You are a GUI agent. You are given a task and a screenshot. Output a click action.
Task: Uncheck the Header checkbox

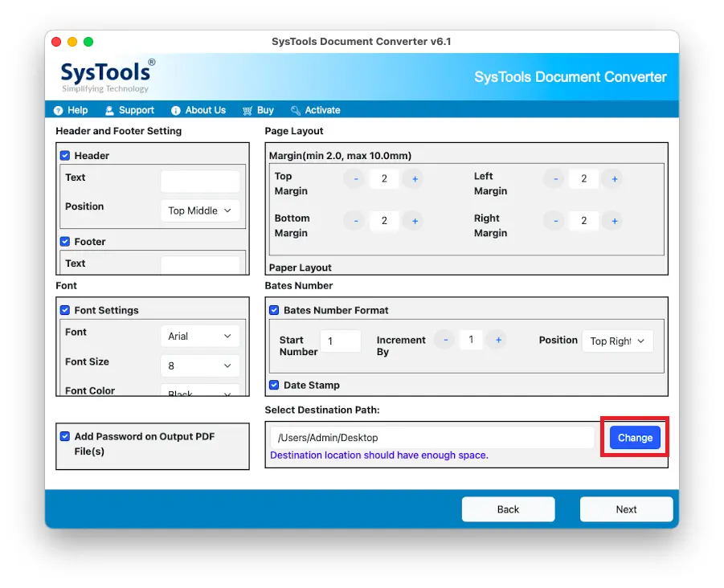click(x=65, y=156)
